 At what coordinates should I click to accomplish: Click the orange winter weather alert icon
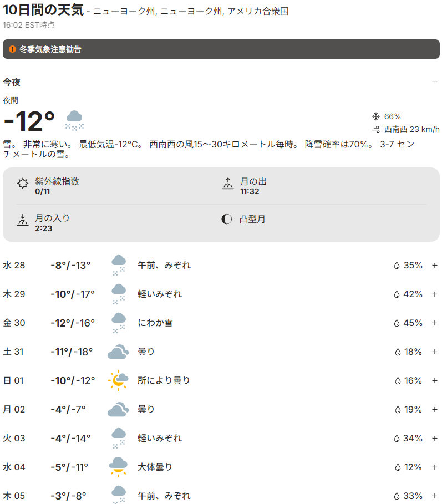coord(12,49)
